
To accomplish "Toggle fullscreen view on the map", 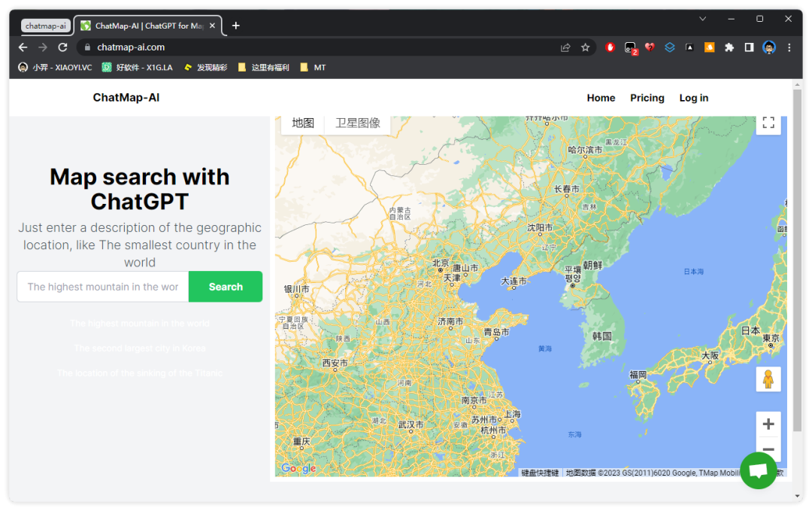I will (x=768, y=123).
